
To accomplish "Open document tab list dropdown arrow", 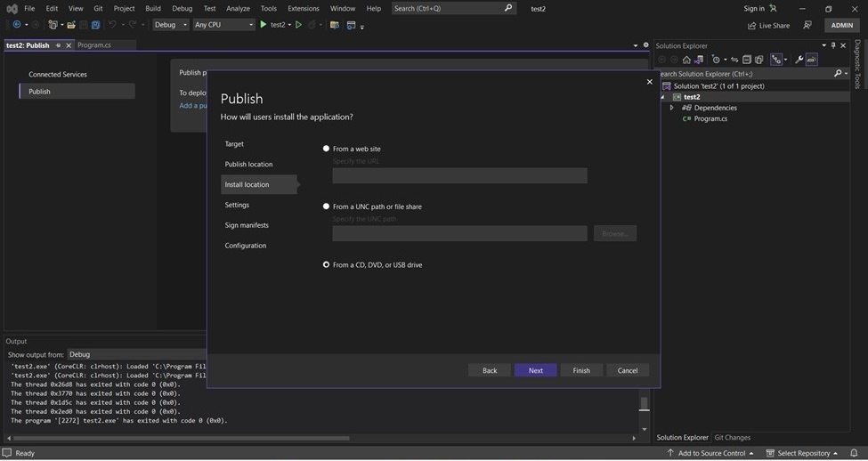I will pyautogui.click(x=636, y=45).
